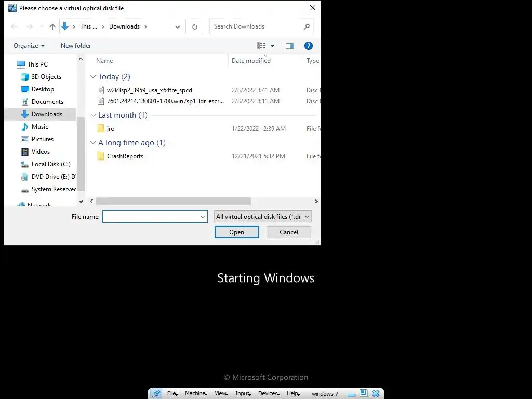Click the search magnifier icon
Screen dimensions: 532x399
point(307,26)
